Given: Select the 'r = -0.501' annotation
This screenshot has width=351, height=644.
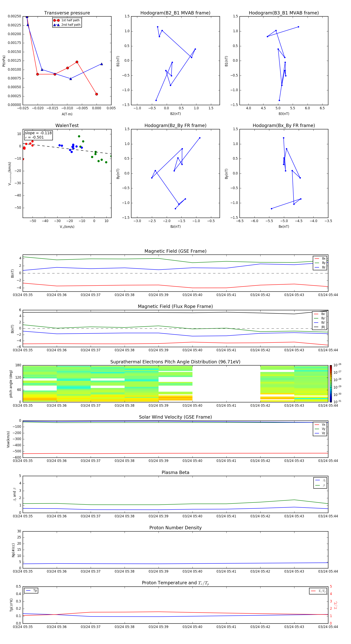Looking at the screenshot, I should click(35, 137).
